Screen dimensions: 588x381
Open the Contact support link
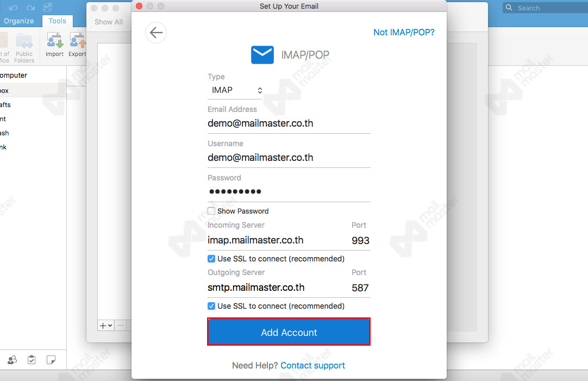(312, 365)
